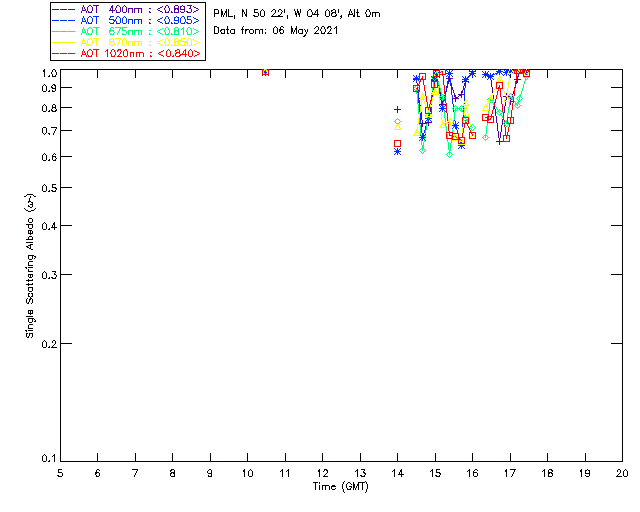Click the isolated purple plus marker at 14h
Viewport: 640px width, 512px height.
tap(398, 109)
